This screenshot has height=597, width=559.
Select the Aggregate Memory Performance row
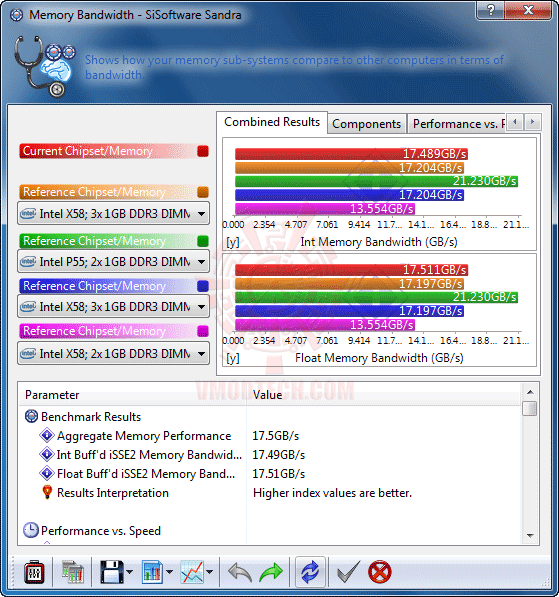[270, 436]
